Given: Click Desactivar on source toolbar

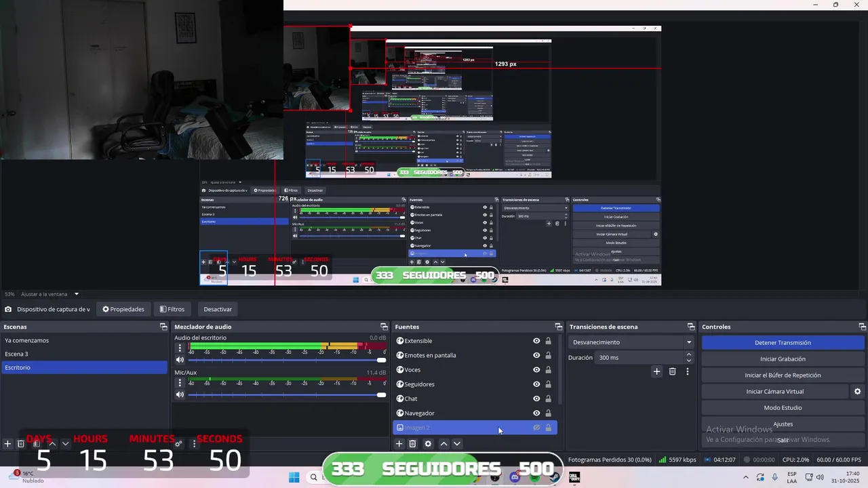Looking at the screenshot, I should [x=218, y=309].
